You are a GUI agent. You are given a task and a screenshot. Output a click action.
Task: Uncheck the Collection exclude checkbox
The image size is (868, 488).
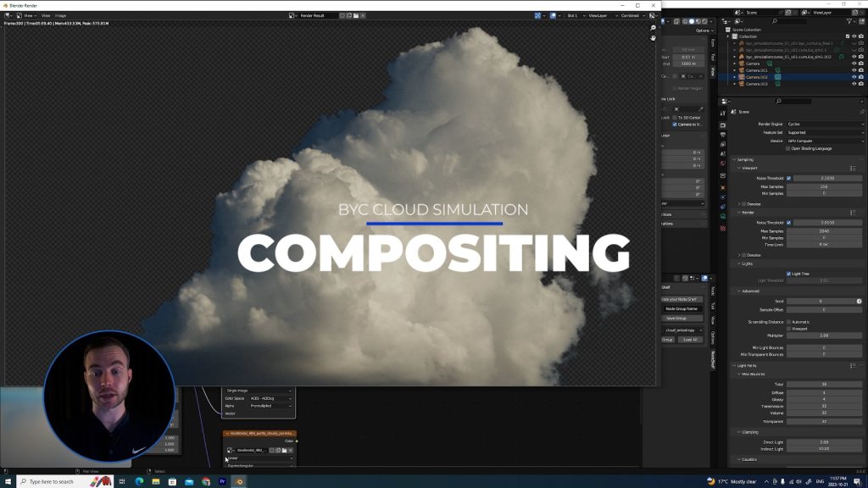click(x=848, y=36)
